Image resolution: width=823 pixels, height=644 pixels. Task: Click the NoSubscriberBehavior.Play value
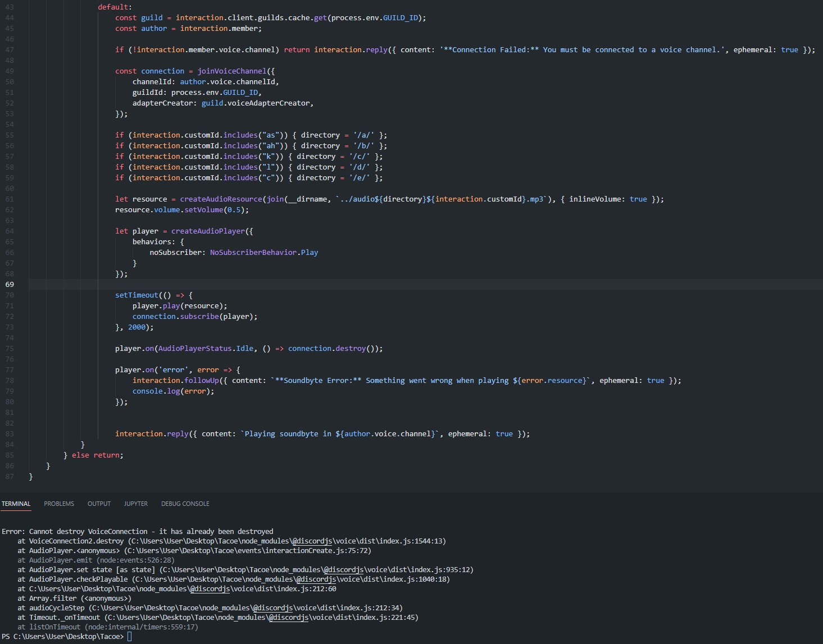[264, 252]
